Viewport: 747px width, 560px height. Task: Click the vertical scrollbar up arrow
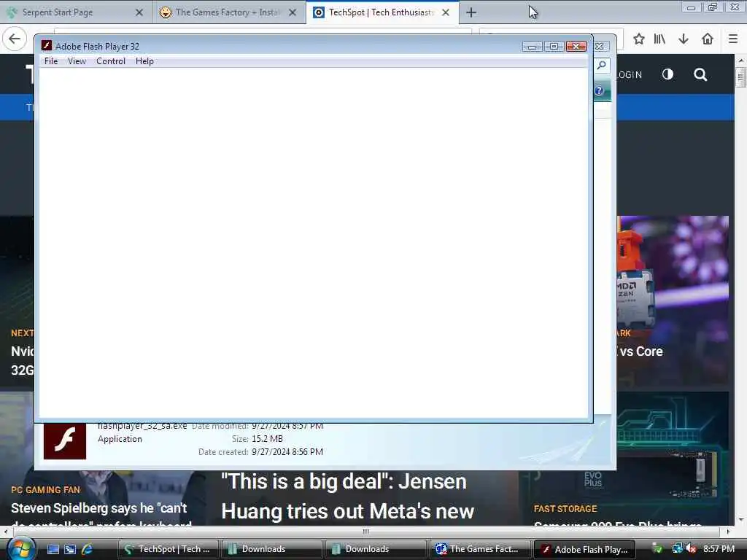click(741, 61)
